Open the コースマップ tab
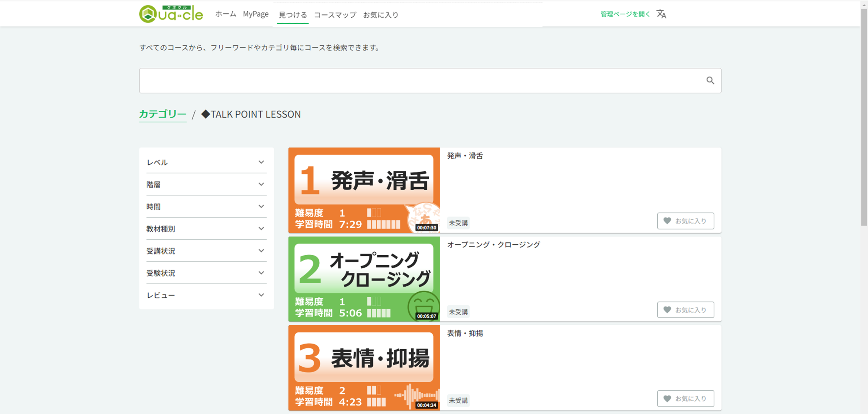This screenshot has width=868, height=414. 335,15
